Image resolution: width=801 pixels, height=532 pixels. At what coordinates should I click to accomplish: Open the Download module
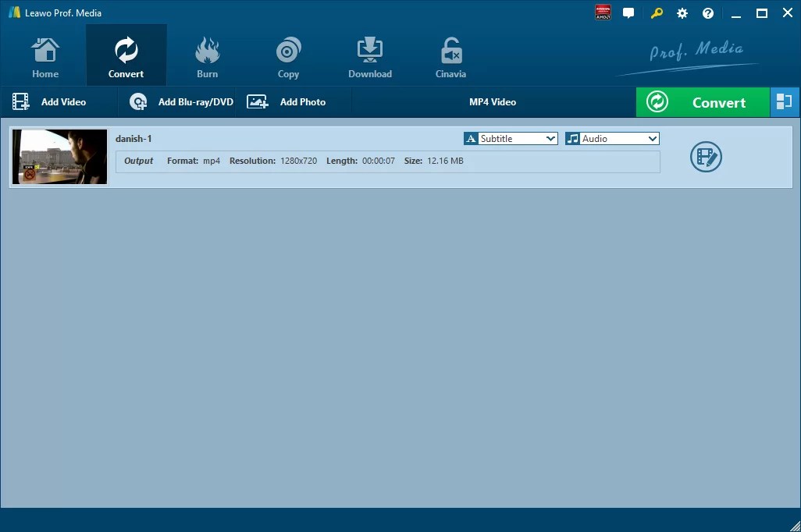[369, 48]
